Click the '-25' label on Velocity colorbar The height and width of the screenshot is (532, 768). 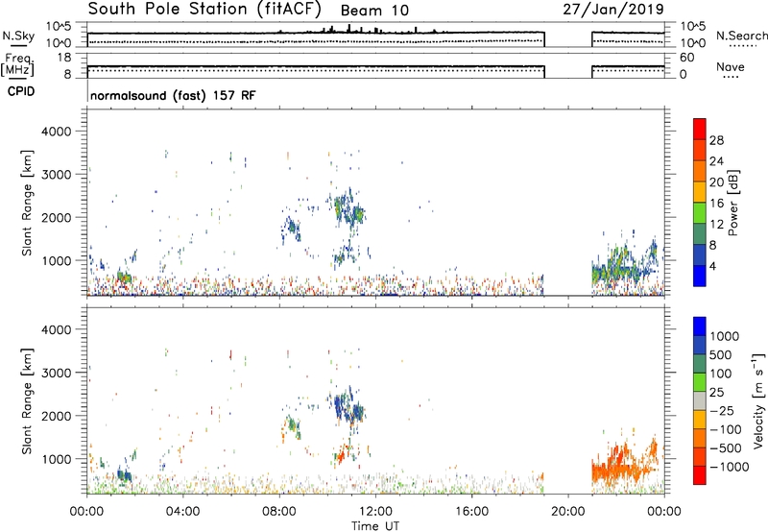tap(722, 411)
